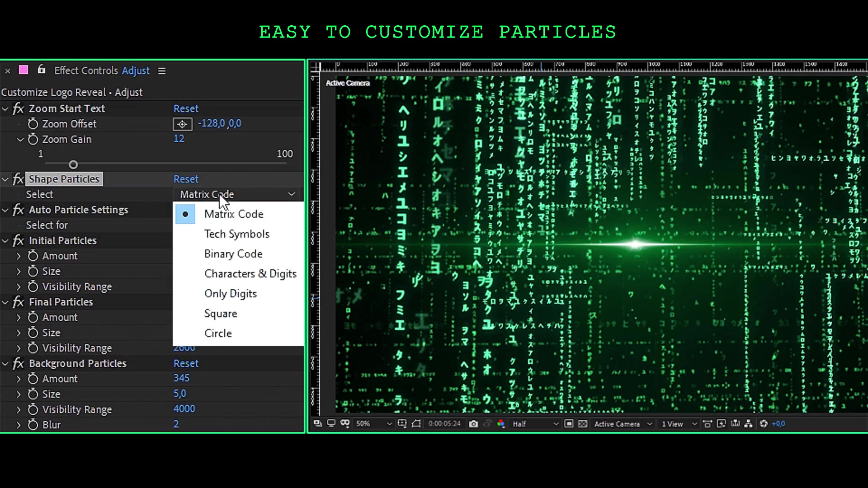
Task: Enable stopwatch for Background Particles Blur
Action: click(33, 425)
